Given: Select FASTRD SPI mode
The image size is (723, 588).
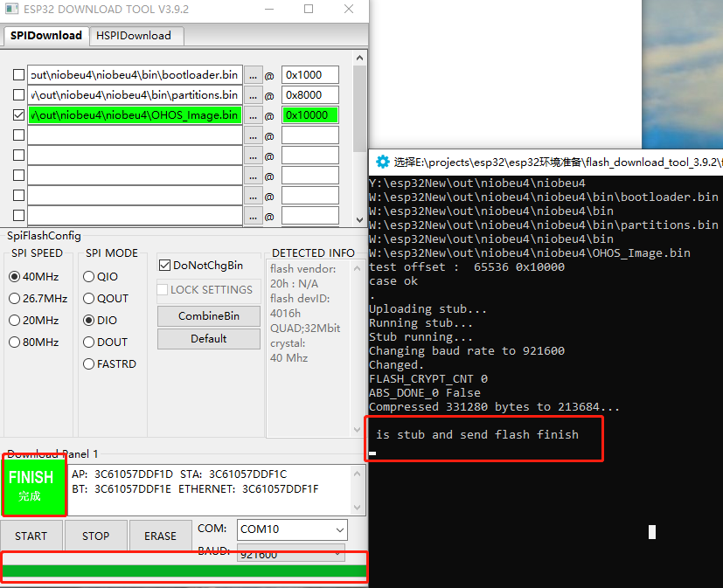Looking at the screenshot, I should [x=88, y=364].
